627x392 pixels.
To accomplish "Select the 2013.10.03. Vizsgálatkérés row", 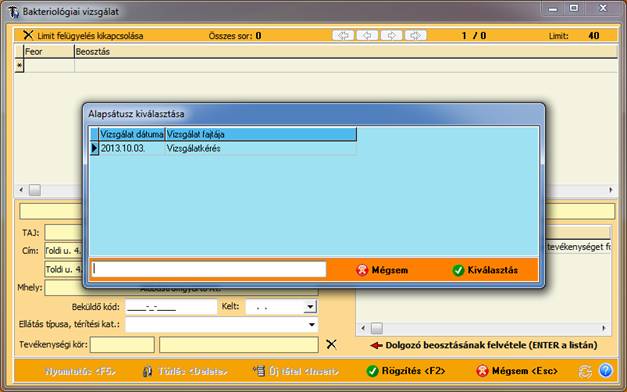I will (223, 148).
